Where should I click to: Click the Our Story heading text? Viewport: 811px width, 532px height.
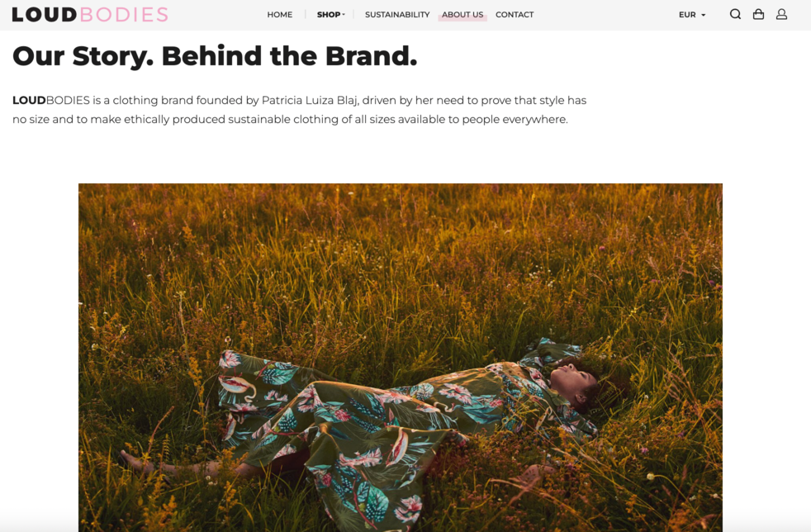pyautogui.click(x=215, y=56)
